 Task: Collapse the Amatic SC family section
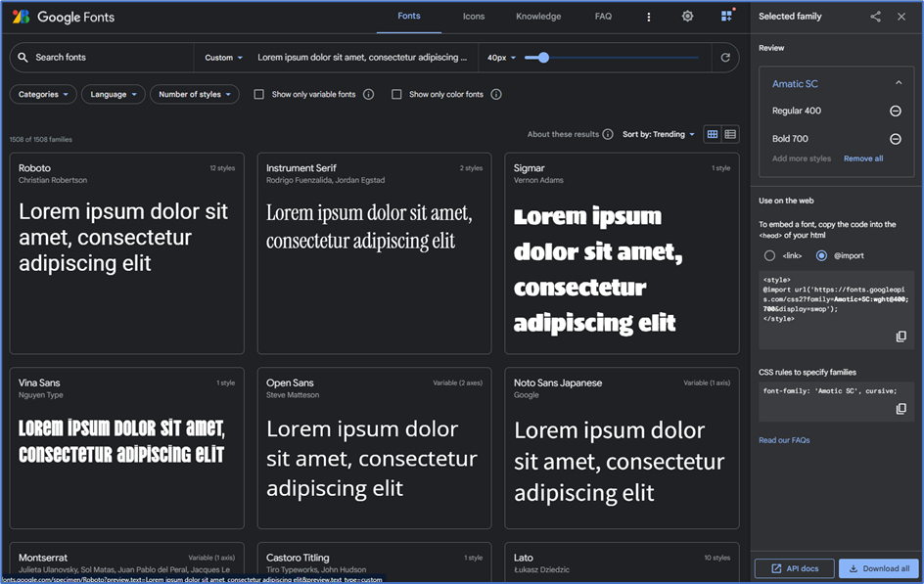pos(899,83)
